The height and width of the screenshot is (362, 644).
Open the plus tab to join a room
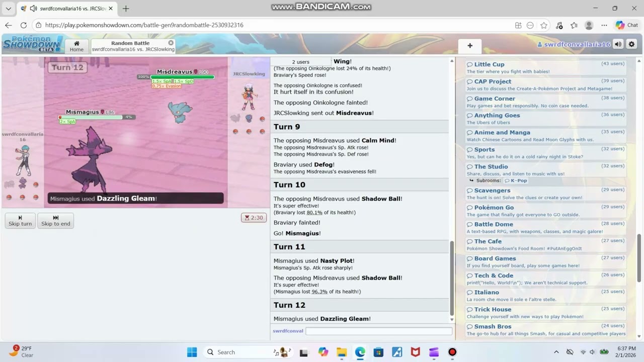pos(470,46)
